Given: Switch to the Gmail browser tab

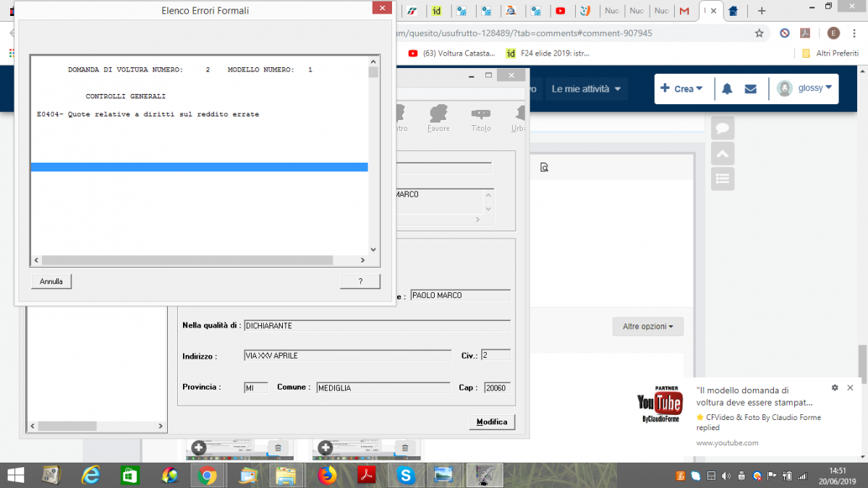Looking at the screenshot, I should click(683, 11).
